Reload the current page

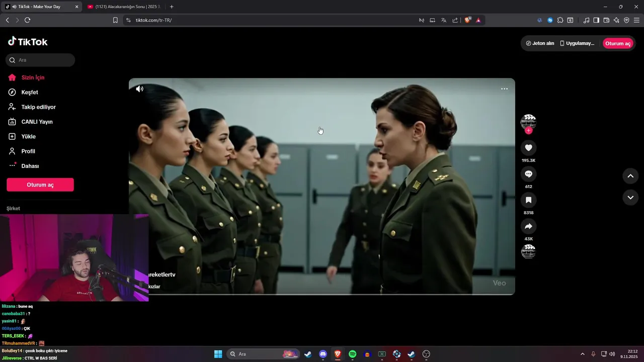point(27,20)
